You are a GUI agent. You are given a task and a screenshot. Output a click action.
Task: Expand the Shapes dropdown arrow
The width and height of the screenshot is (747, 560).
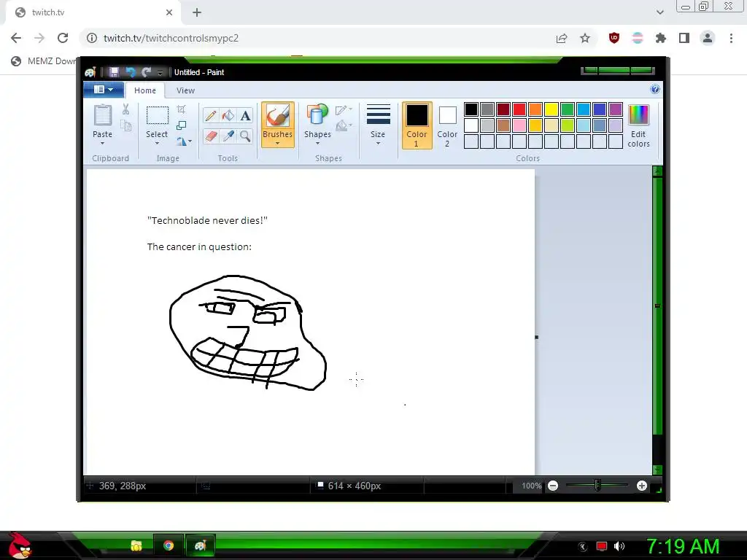point(317,144)
